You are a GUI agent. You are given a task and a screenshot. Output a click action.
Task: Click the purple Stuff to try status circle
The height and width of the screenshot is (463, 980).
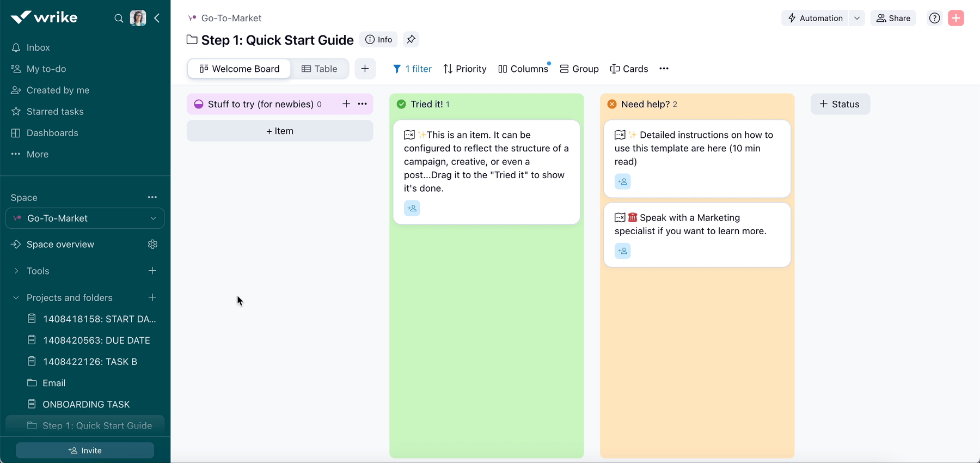pos(199,105)
